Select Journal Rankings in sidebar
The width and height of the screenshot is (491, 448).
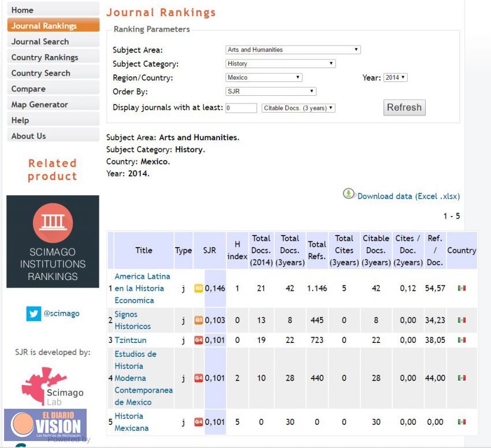click(53, 25)
